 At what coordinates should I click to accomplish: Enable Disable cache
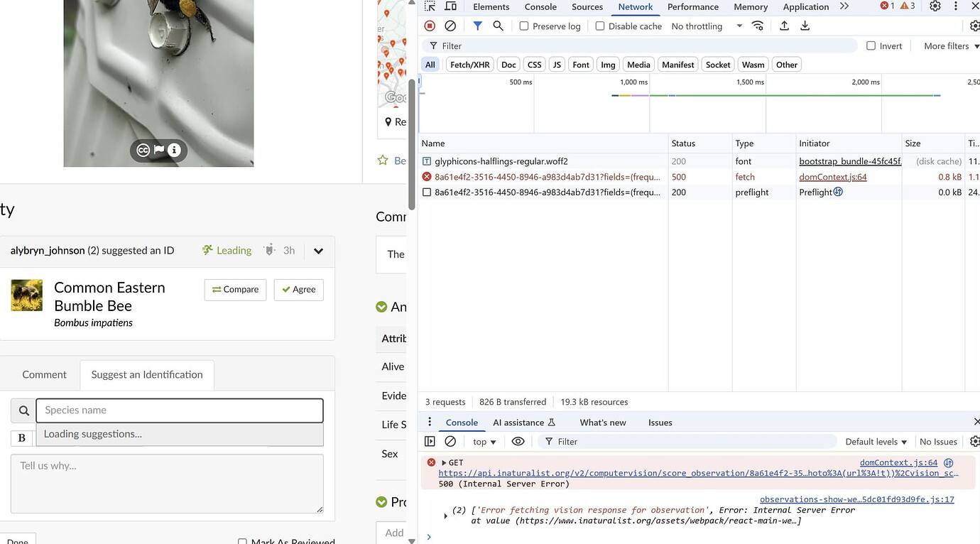click(x=600, y=26)
